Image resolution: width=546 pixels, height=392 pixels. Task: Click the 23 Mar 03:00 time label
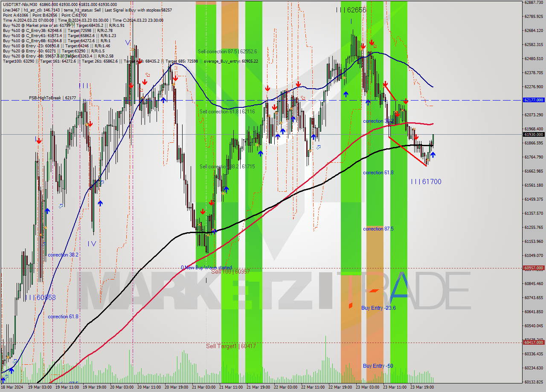(x=367, y=388)
